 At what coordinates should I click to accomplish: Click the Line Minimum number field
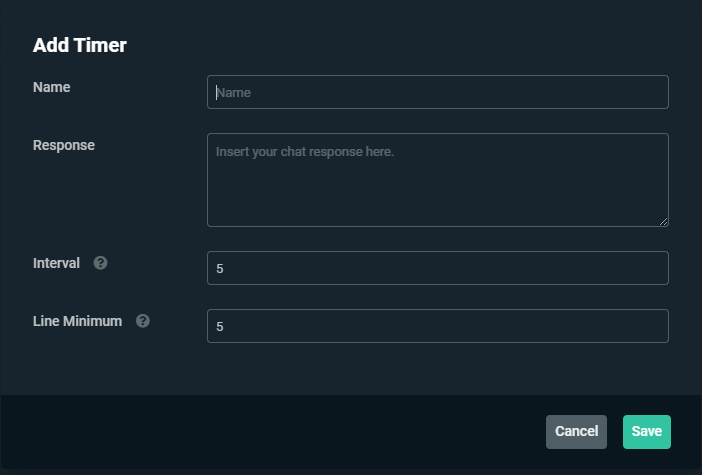click(x=437, y=326)
